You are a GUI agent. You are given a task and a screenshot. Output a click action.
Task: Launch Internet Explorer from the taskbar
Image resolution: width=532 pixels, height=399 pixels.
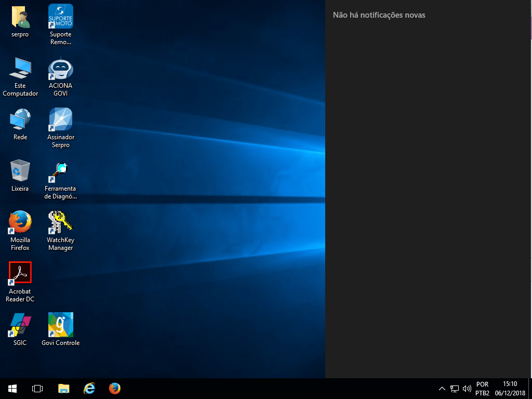pos(89,389)
